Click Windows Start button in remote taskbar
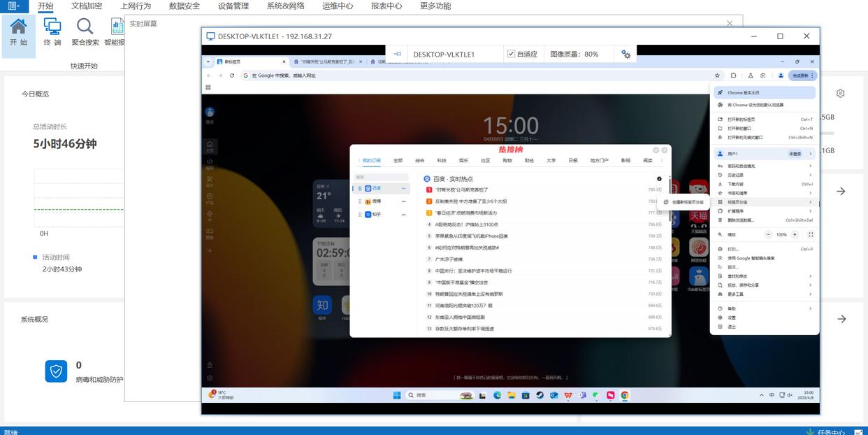This screenshot has width=868, height=435. pyautogui.click(x=397, y=395)
